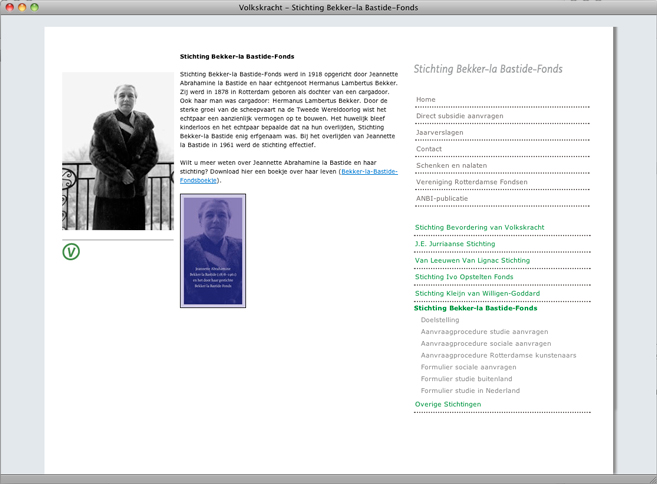The width and height of the screenshot is (657, 484).
Task: Open Aanvraagprocedure Rotterdamse kunstenaars
Action: 499,355
